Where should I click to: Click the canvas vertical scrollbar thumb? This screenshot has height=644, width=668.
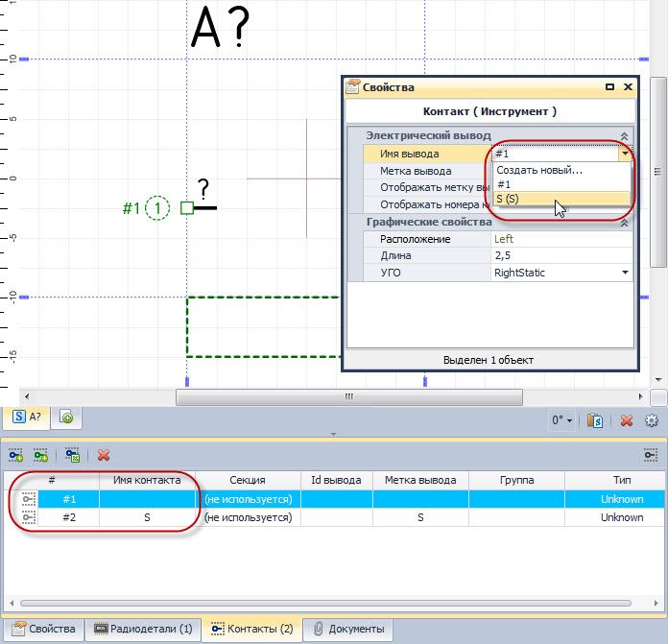658,172
